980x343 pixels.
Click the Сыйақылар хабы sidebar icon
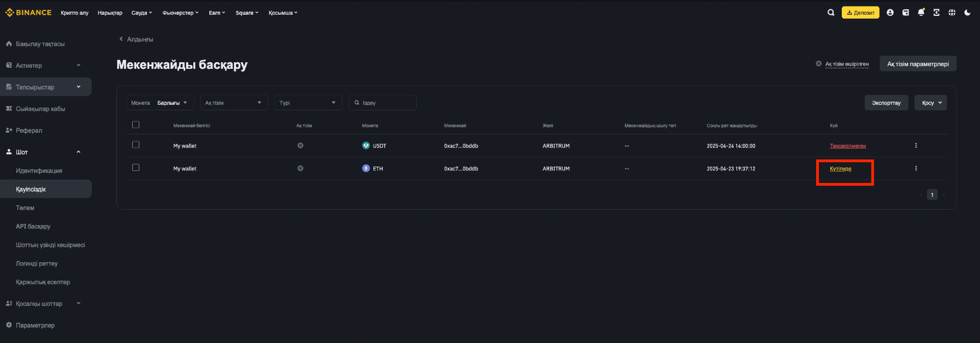9,109
